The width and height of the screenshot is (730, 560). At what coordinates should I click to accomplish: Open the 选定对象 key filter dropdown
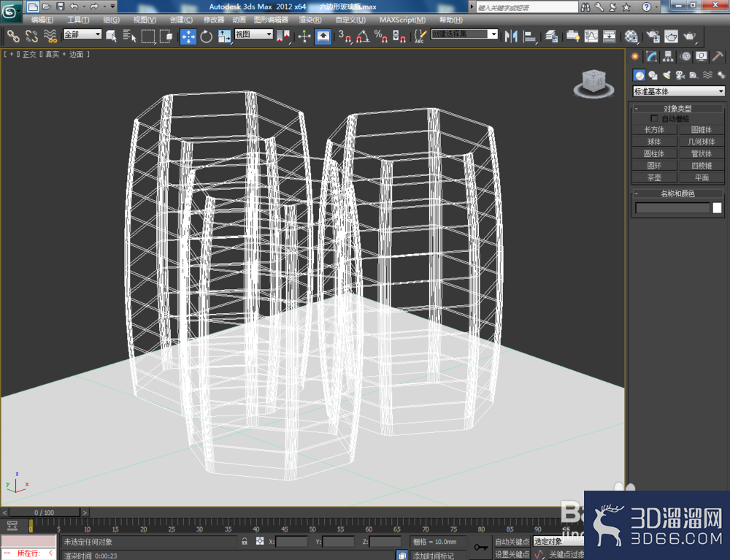(558, 541)
